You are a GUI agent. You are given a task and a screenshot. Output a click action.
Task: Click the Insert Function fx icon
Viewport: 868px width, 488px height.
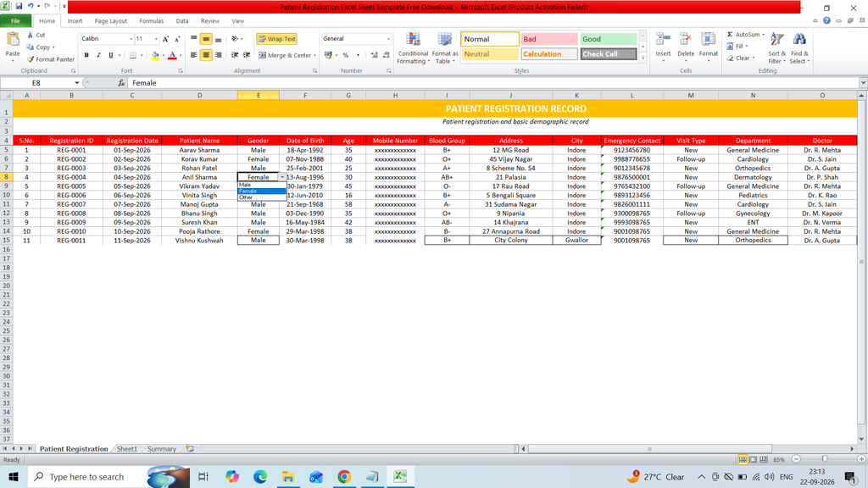tap(121, 83)
